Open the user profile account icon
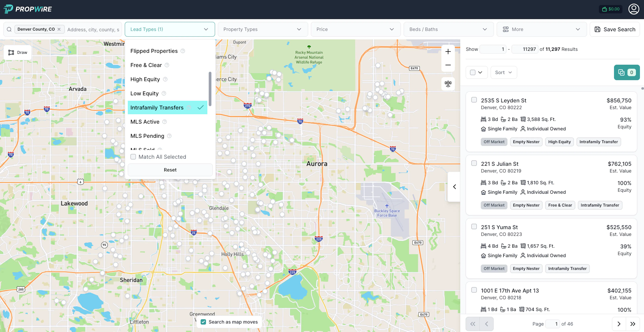 pyautogui.click(x=633, y=9)
